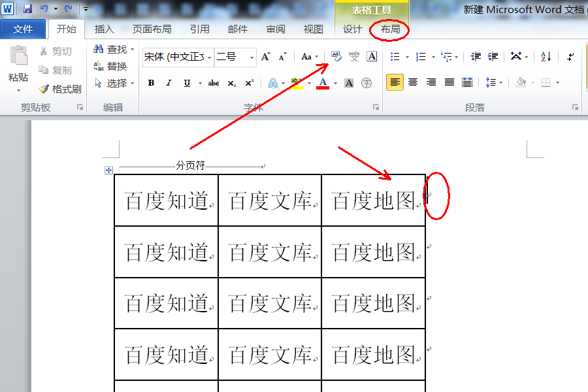Viewport: 588px width, 392px height.
Task: Open the font name combo box 宋体
Action: [178, 57]
